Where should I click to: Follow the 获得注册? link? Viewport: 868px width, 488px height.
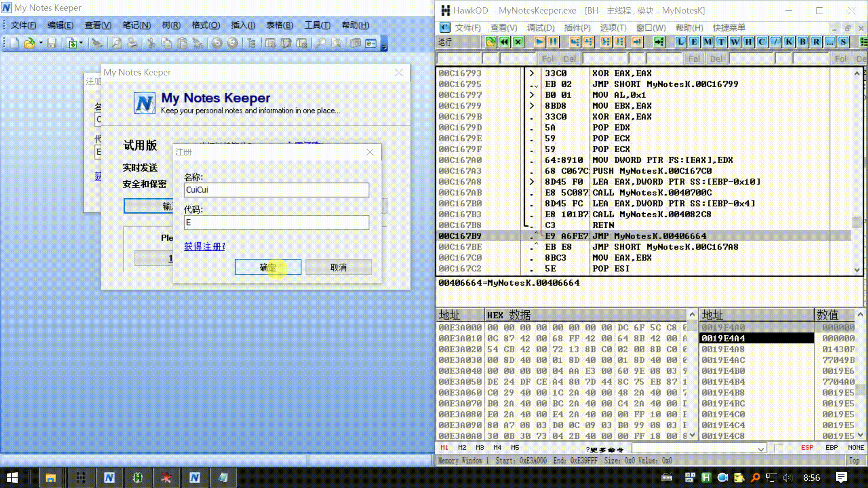click(x=204, y=247)
